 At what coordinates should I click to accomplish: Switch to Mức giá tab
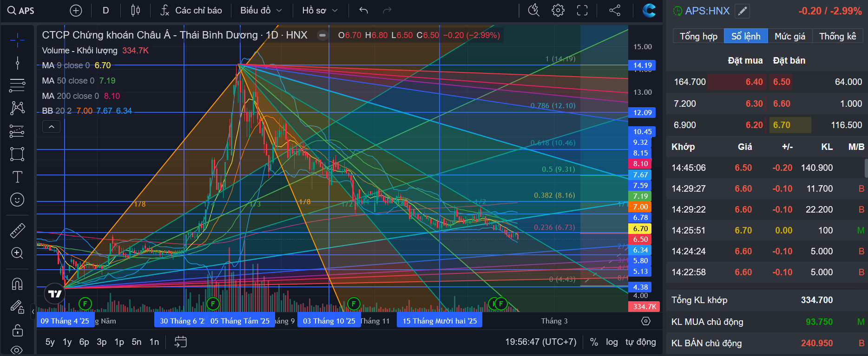pyautogui.click(x=790, y=36)
